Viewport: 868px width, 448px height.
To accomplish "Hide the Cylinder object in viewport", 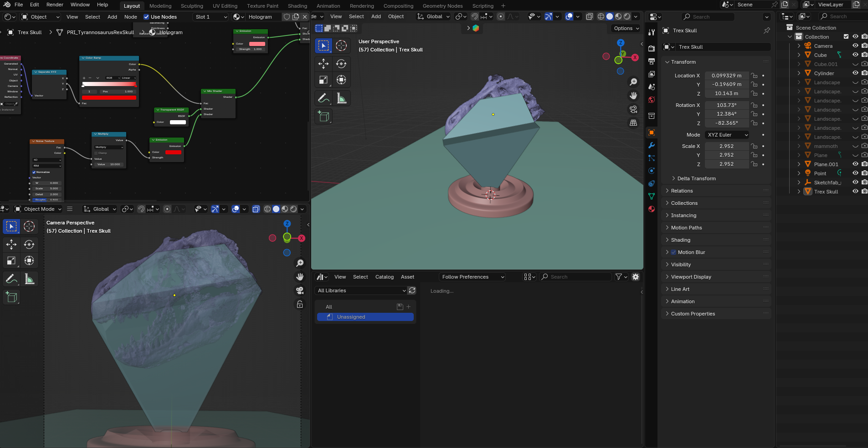I will 855,73.
